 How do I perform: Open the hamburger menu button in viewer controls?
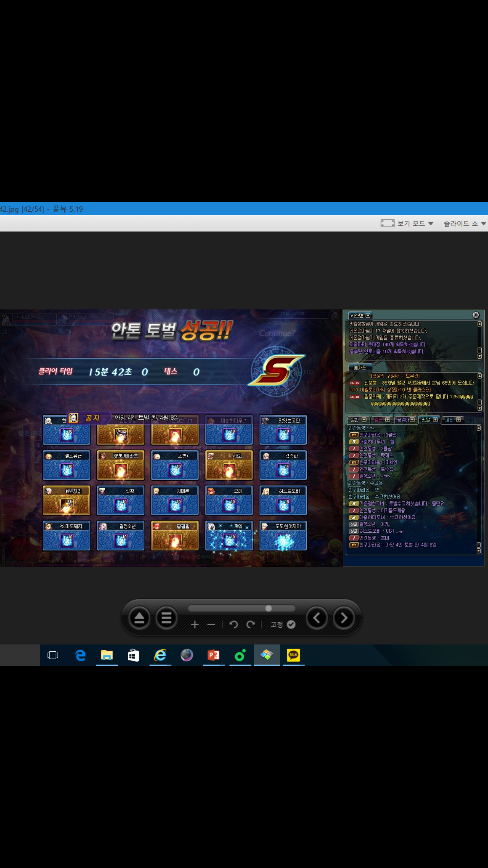coord(166,618)
